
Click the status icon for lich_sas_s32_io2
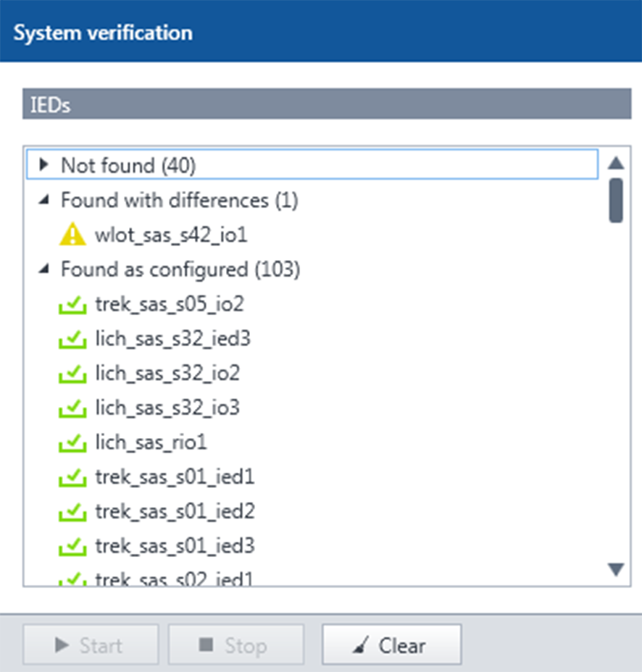(72, 373)
